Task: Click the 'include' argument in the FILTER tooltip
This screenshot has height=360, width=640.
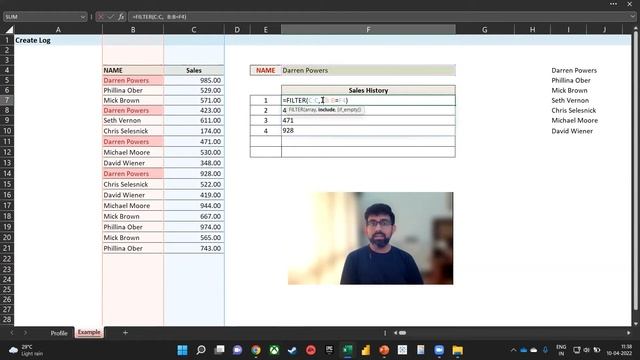Action: (x=327, y=110)
